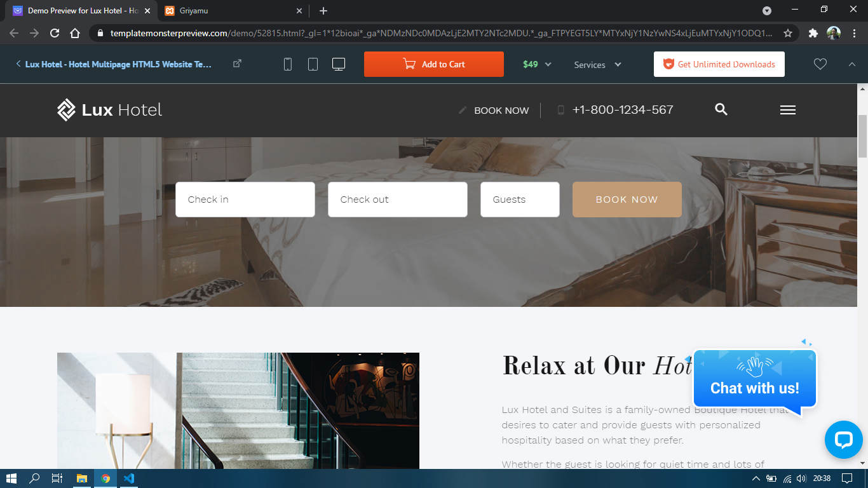Open the Services dropdown menu

pos(597,65)
